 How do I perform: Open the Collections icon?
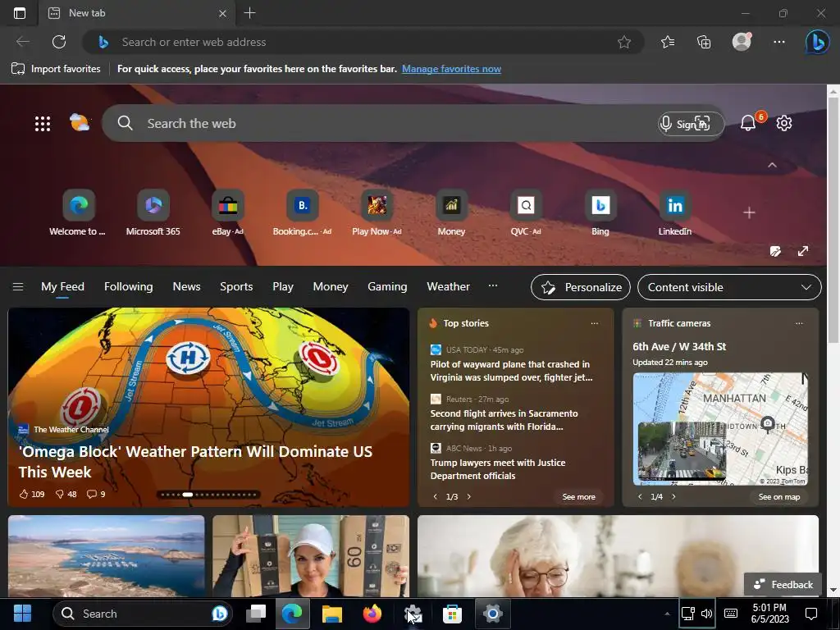coord(704,42)
